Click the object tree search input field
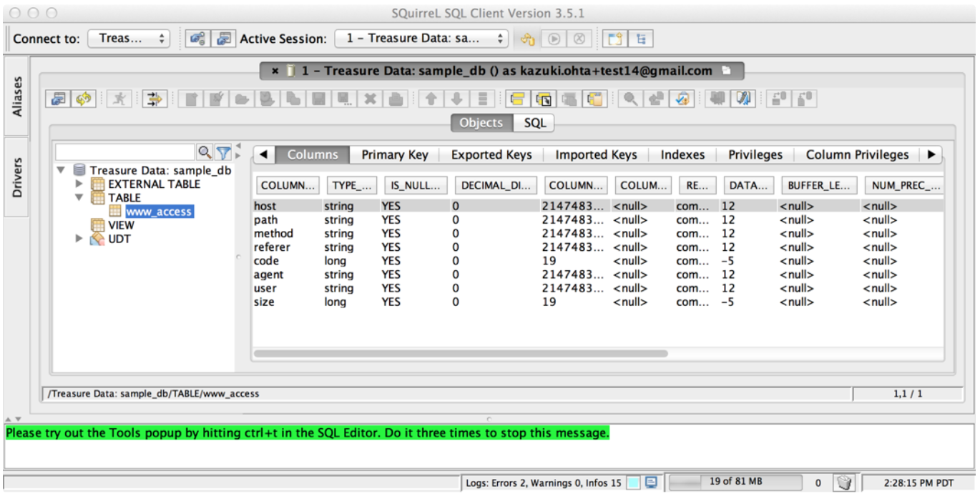 pos(125,152)
